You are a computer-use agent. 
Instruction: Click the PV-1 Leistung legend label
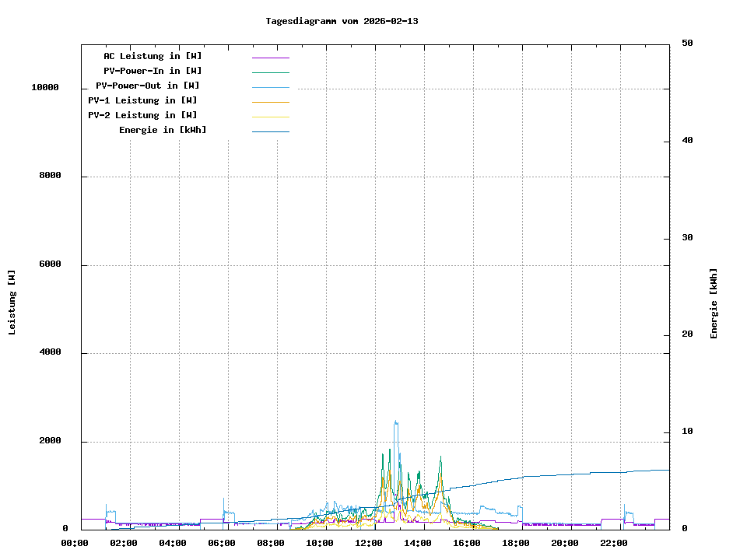[142, 100]
